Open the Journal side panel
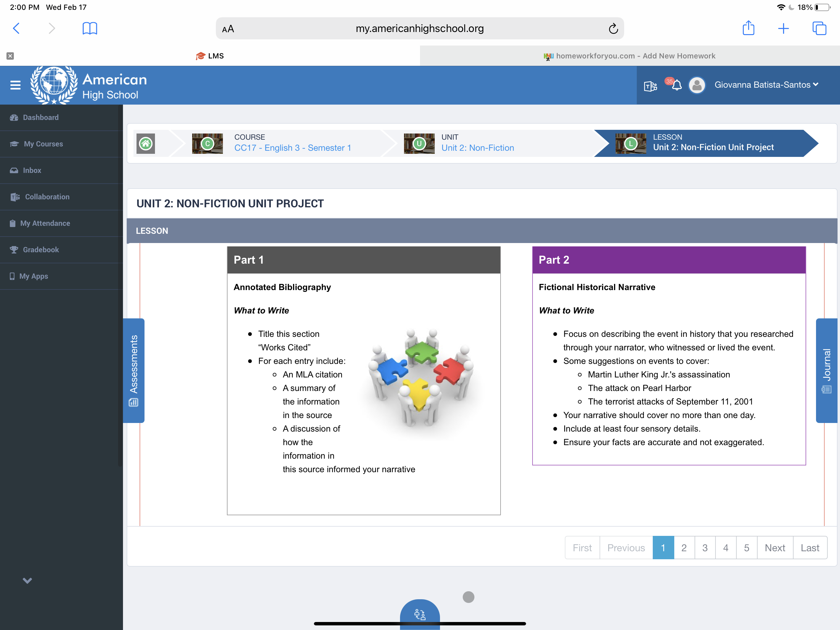Image resolution: width=840 pixels, height=630 pixels. coord(826,370)
